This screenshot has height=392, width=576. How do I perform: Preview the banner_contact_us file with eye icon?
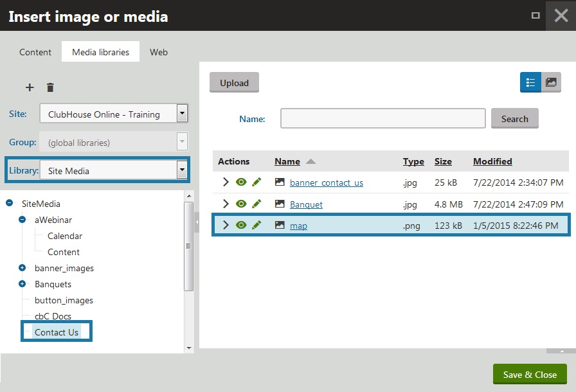[x=241, y=183]
